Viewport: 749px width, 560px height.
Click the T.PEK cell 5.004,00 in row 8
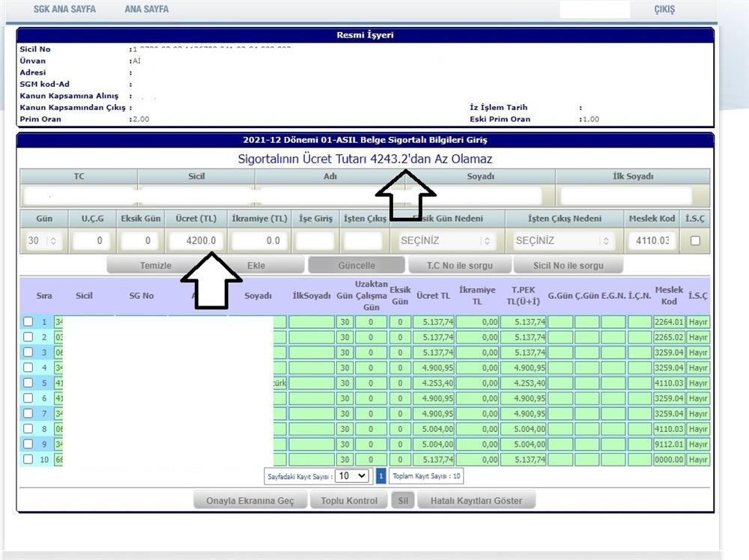(x=523, y=429)
